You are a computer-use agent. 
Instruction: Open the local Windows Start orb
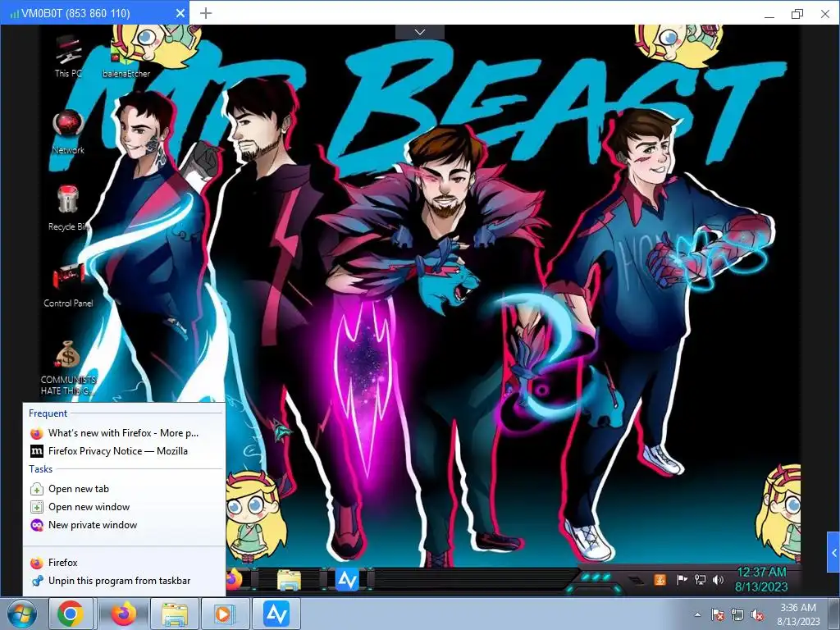(x=22, y=614)
